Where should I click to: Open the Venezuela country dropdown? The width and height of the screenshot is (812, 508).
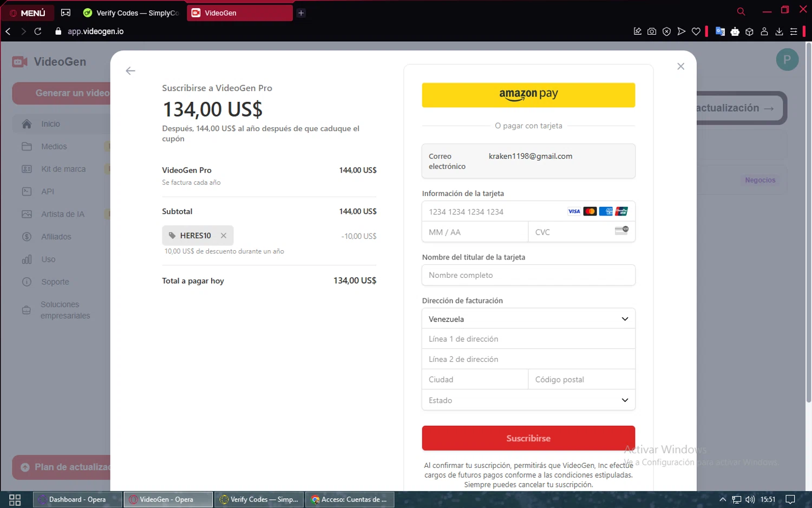(x=528, y=319)
